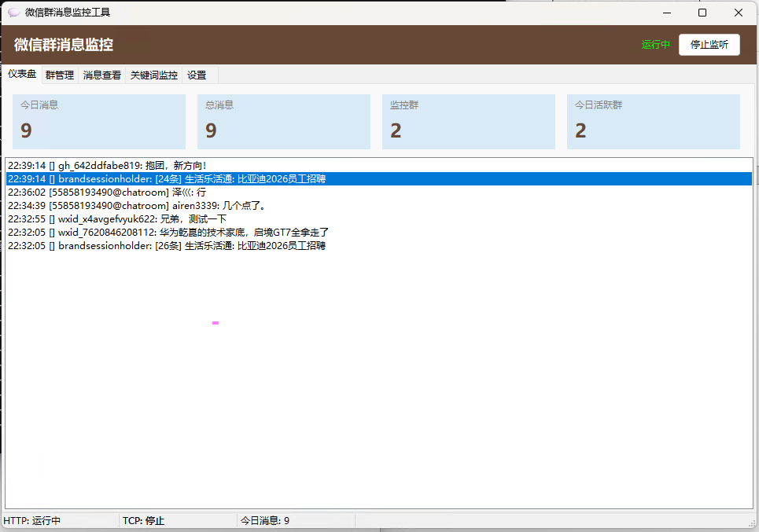Open the 设置 tab

(x=197, y=75)
